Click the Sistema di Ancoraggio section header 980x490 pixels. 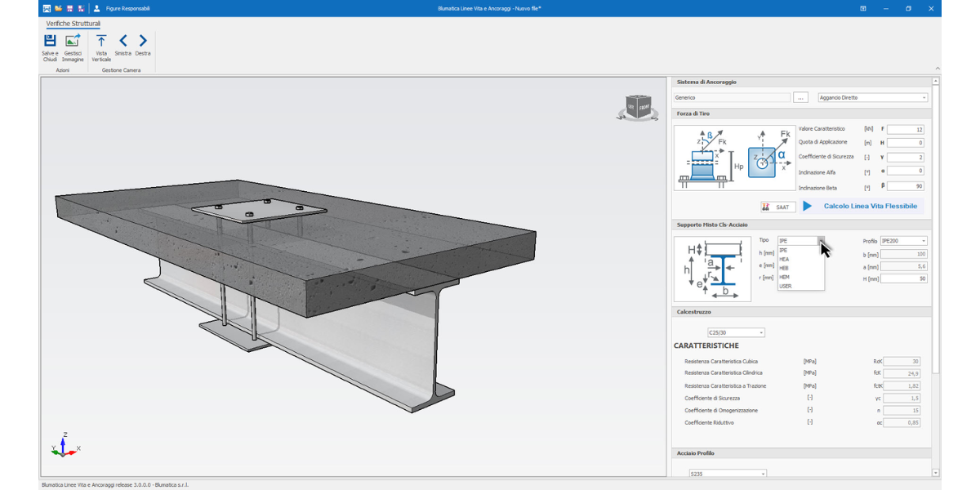(801, 82)
